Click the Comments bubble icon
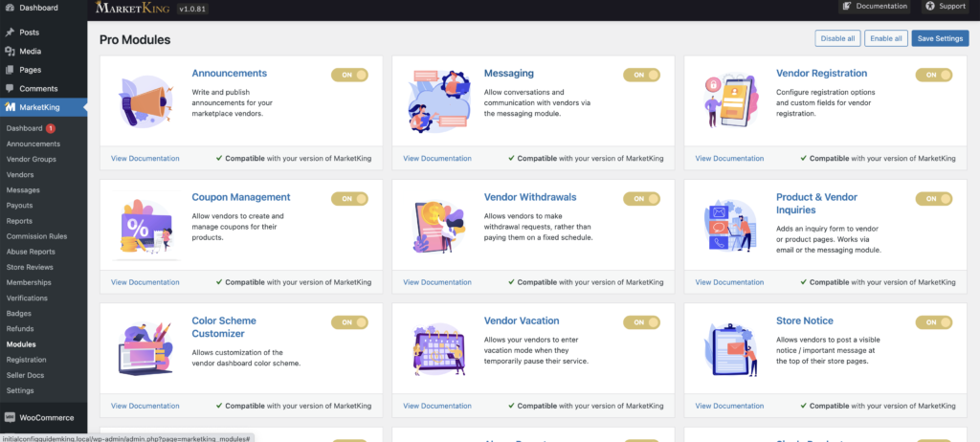Screen dimensions: 980x442 click(10, 89)
